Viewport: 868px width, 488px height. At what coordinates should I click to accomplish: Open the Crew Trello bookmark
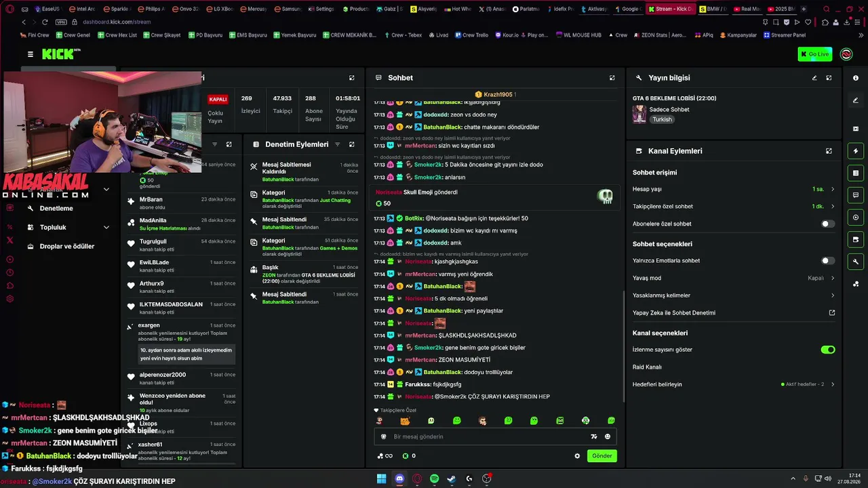click(471, 35)
